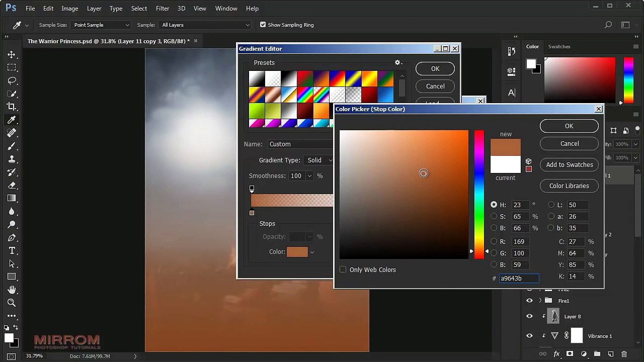Click Cancel in the Gradient Editor

click(x=435, y=86)
